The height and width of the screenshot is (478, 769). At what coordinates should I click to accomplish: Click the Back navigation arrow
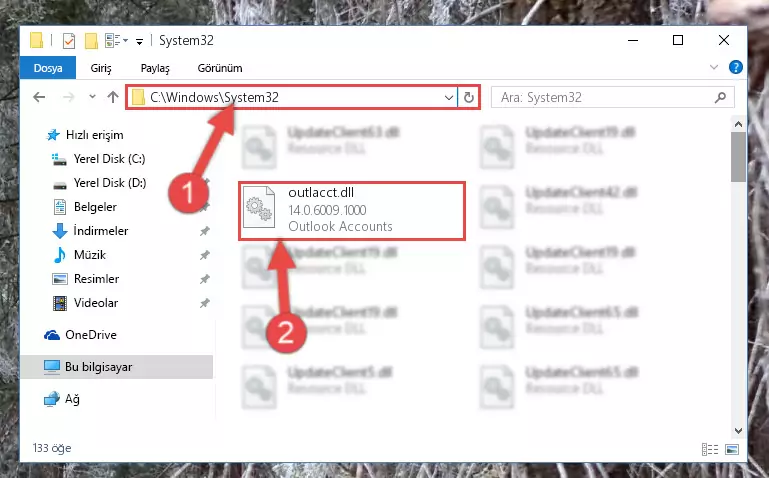[x=39, y=97]
